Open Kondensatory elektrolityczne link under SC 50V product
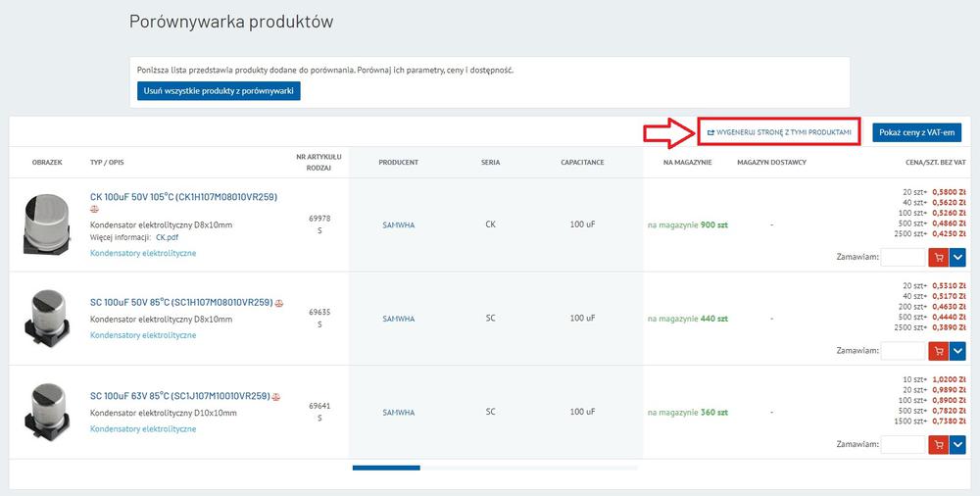This screenshot has height=496, width=980. click(x=143, y=335)
